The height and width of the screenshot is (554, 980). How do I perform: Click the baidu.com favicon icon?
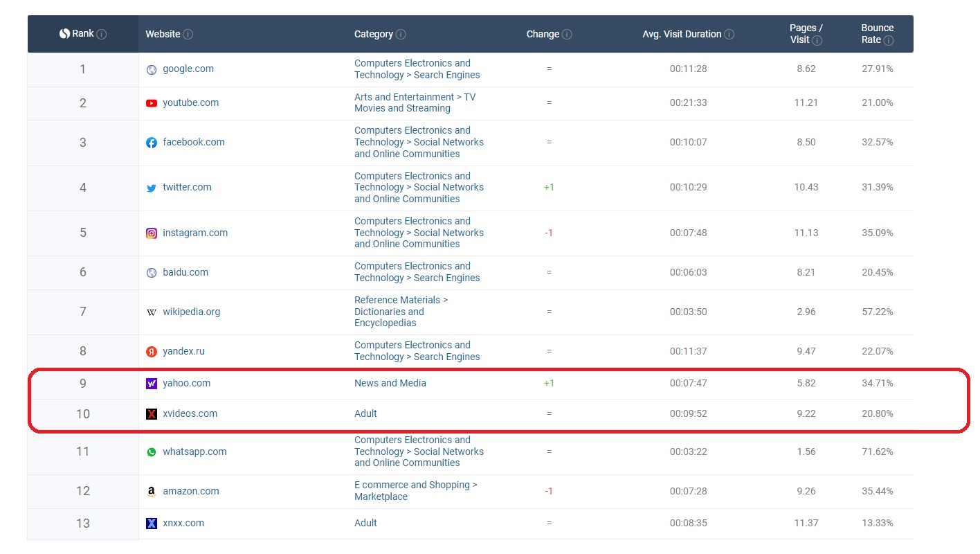pyautogui.click(x=152, y=273)
